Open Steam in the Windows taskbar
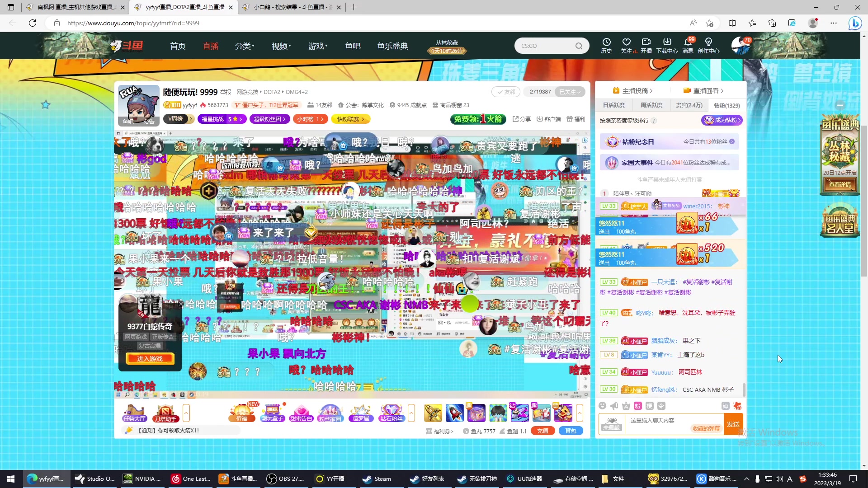Screen dimensions: 868x488 click(377, 479)
